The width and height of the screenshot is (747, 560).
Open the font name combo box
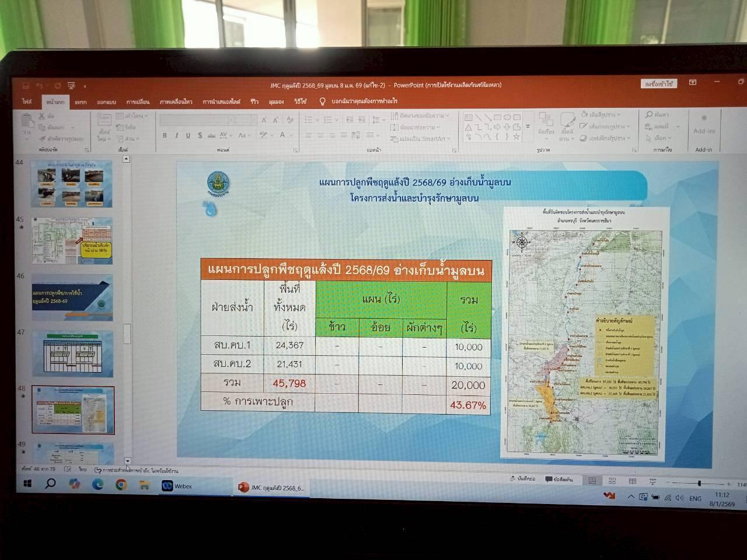pyautogui.click(x=197, y=120)
